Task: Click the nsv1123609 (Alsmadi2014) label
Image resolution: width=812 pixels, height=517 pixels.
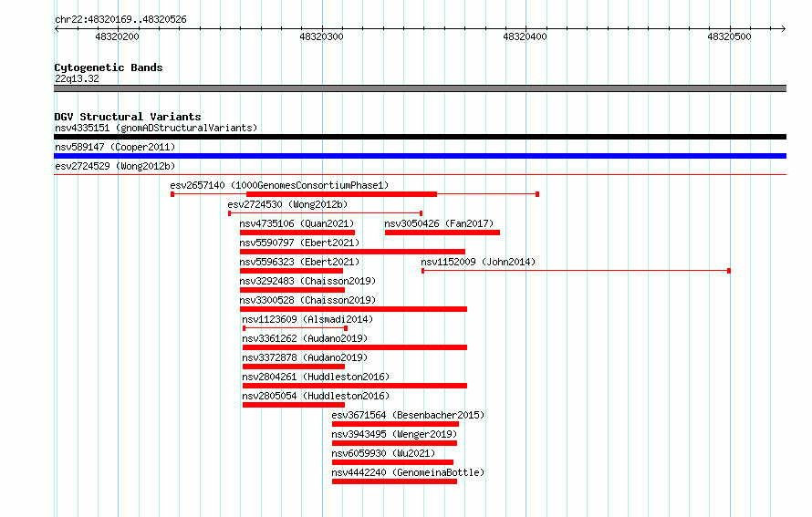Action: click(307, 319)
